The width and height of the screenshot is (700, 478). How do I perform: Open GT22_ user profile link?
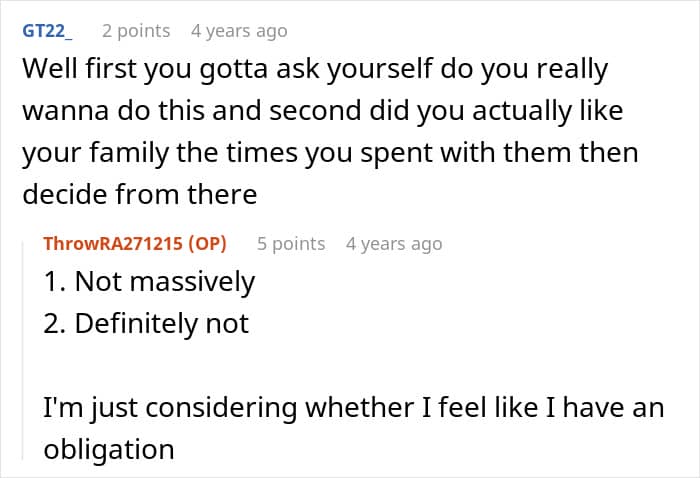[x=47, y=31]
